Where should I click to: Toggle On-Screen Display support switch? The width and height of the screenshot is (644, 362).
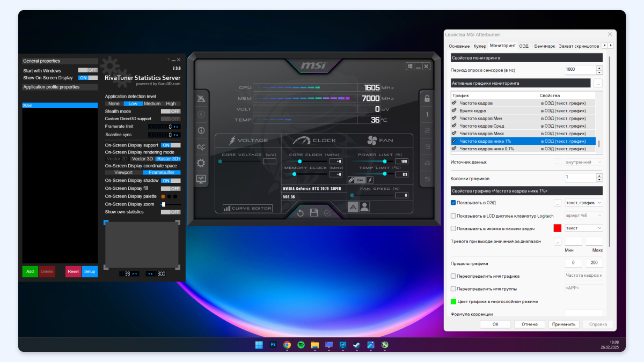point(171,145)
